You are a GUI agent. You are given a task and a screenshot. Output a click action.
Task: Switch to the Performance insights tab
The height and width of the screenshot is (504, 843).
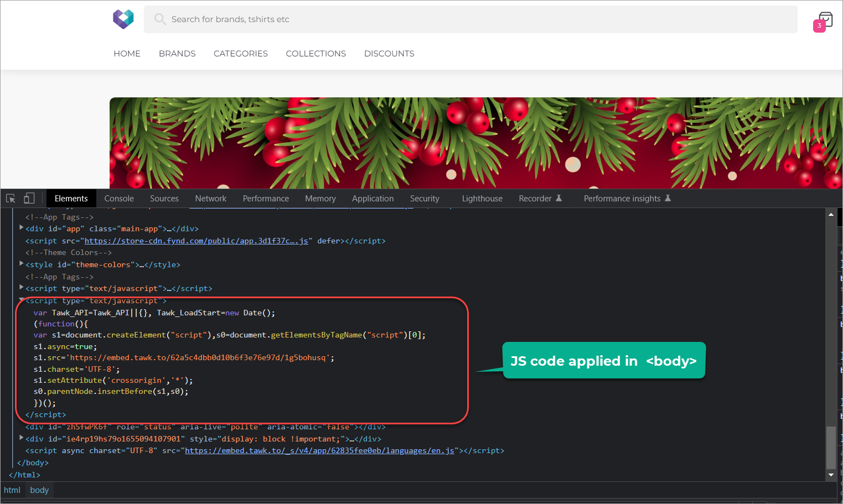622,199
